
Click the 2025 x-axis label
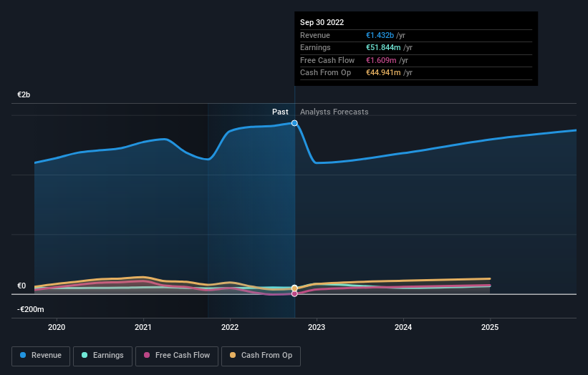pyautogui.click(x=490, y=328)
